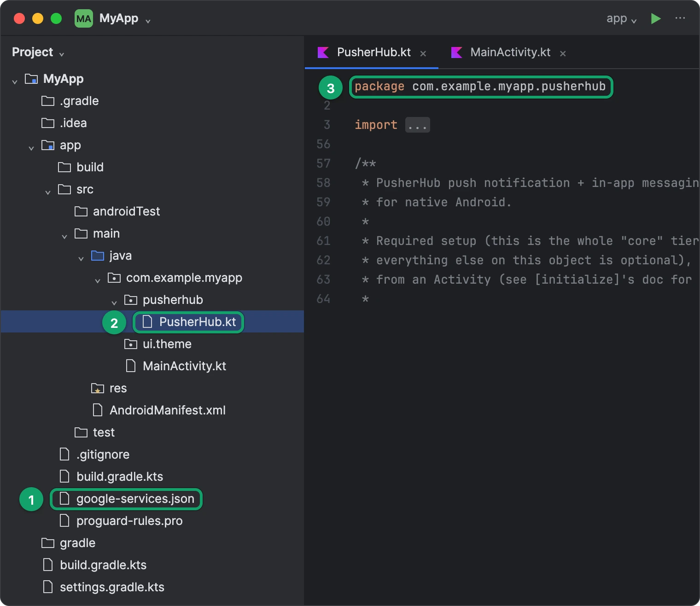The image size is (700, 606).
Task: Click the package declaration line in editor
Action: coord(480,87)
